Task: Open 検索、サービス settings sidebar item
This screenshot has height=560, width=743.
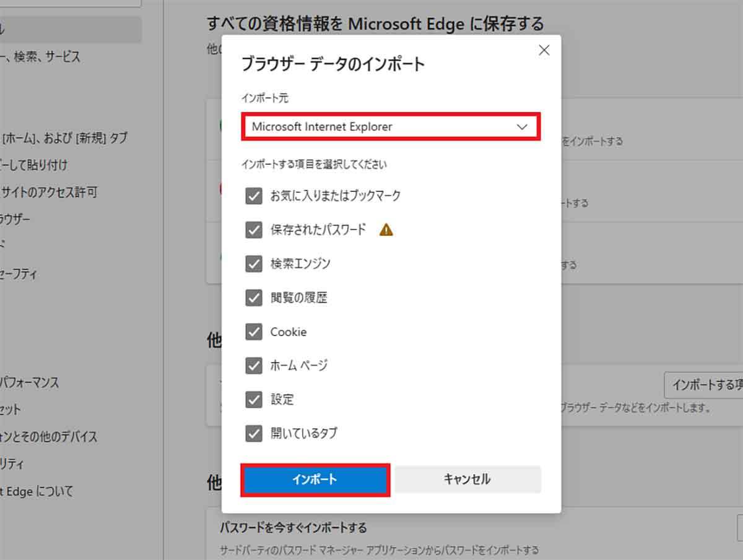Action: pyautogui.click(x=40, y=57)
